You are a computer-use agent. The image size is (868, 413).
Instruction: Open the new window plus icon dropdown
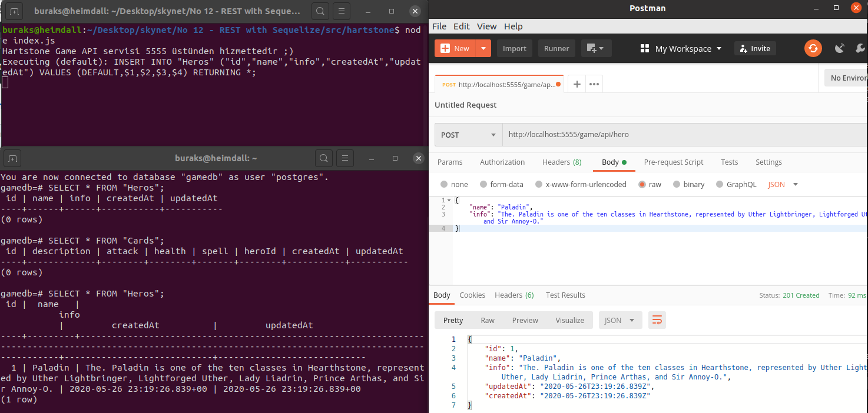(597, 48)
